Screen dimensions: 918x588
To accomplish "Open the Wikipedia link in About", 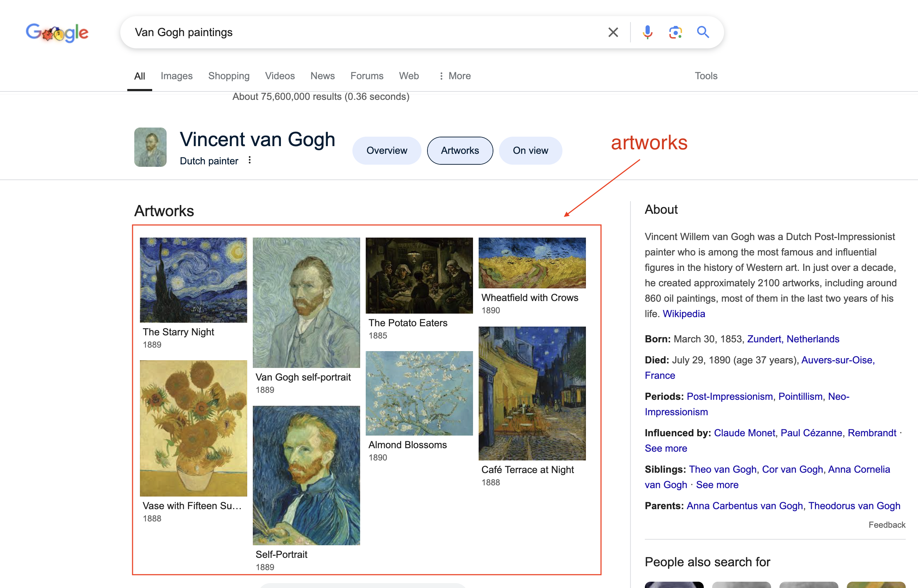I will coord(683,314).
